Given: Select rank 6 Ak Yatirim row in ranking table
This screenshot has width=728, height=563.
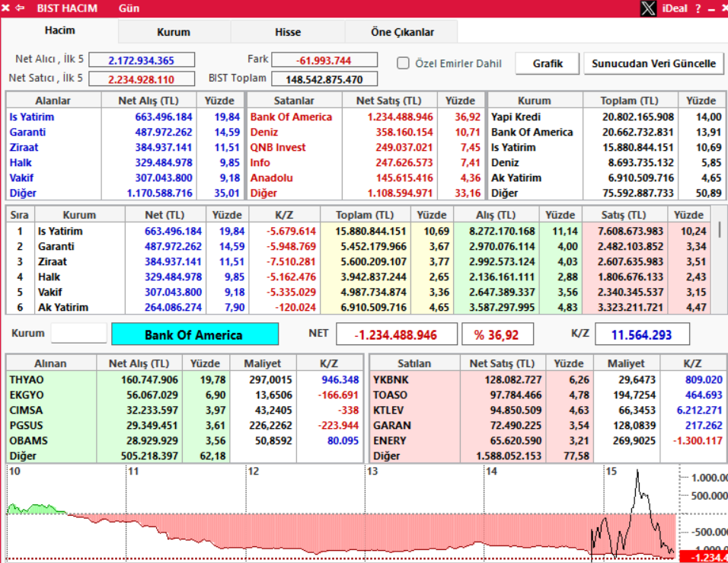Looking at the screenshot, I should [358, 308].
